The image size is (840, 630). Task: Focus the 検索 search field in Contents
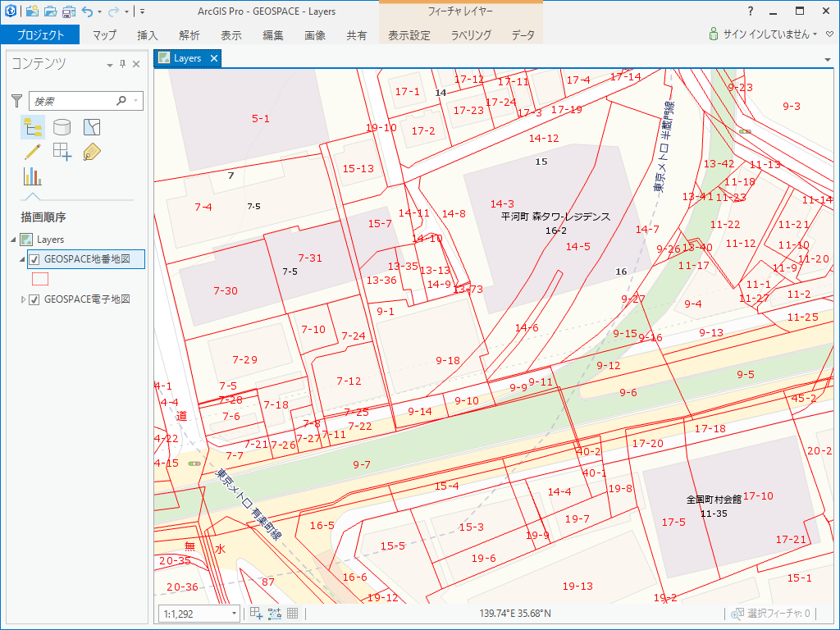tap(73, 101)
